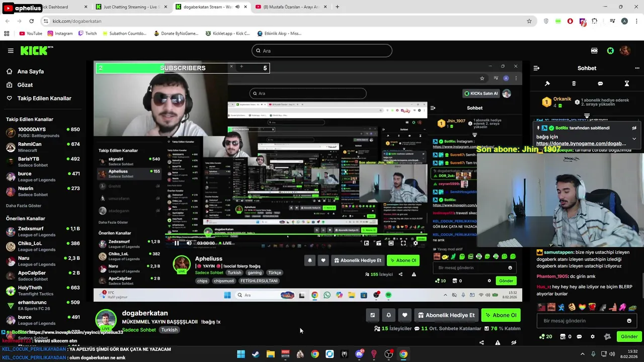Open 10000DAYS channel in followed list

pyautogui.click(x=43, y=132)
